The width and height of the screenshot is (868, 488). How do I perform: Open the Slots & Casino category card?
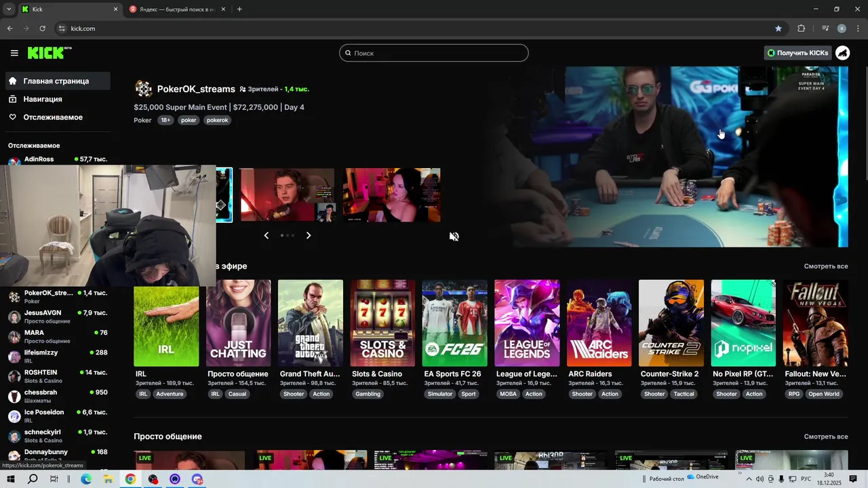click(382, 323)
